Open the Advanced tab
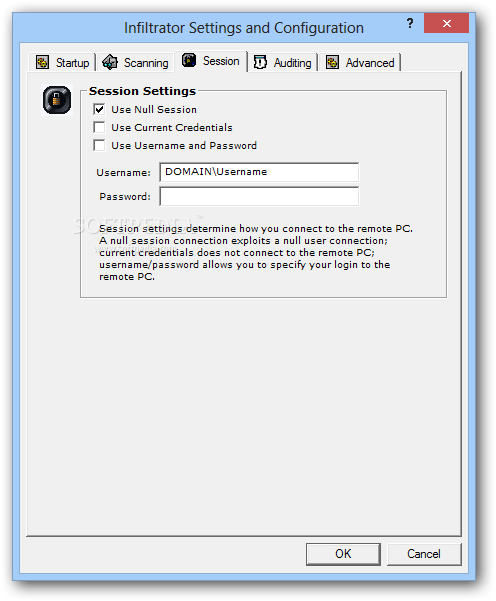Screen dimensions: 496x601 360,62
